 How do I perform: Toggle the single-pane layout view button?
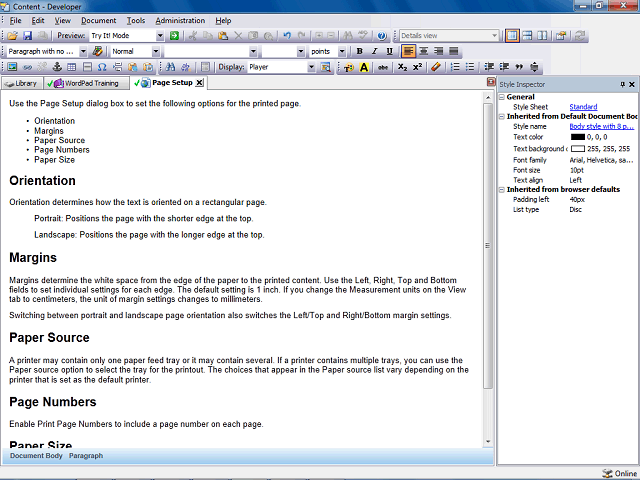512,36
